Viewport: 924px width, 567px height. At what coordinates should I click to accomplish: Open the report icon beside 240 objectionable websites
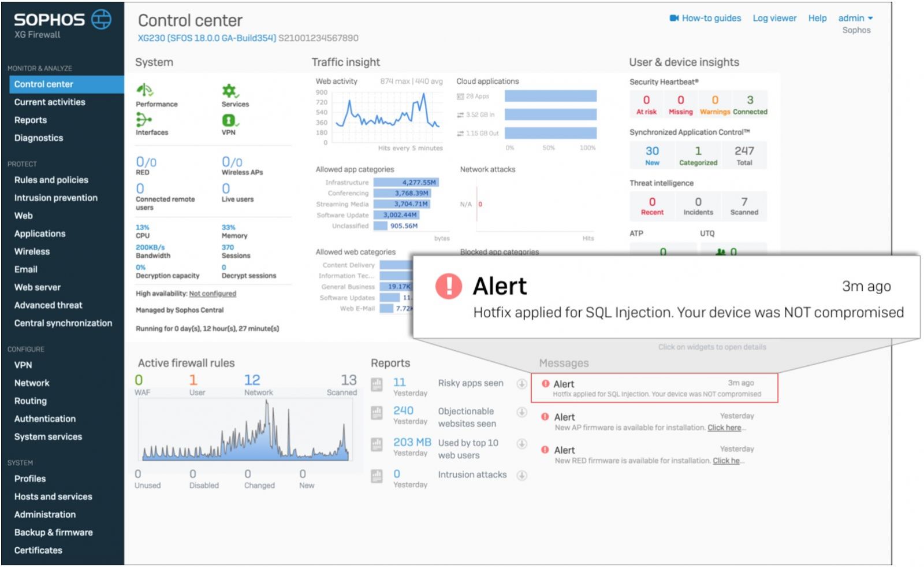tap(377, 413)
